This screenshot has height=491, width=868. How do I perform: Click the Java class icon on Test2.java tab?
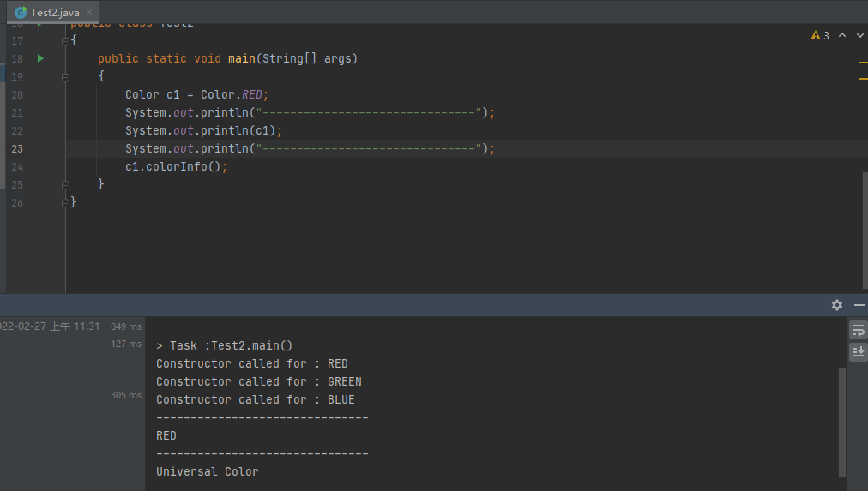21,13
